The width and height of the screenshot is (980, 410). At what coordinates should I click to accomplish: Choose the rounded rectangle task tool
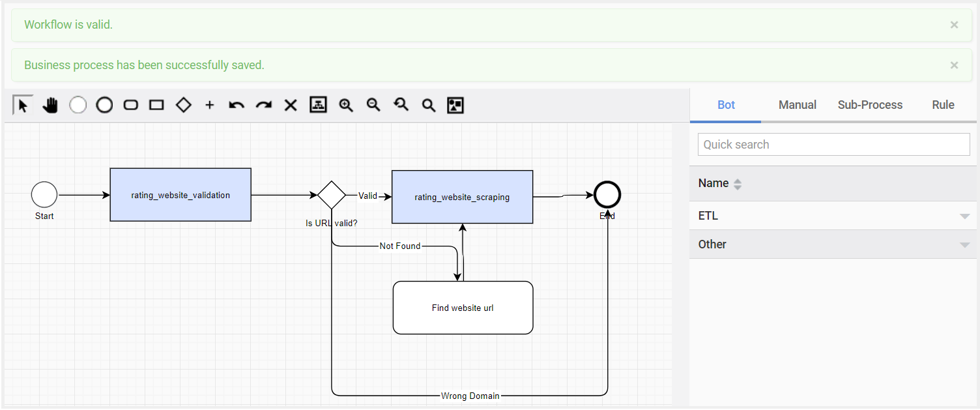(131, 105)
